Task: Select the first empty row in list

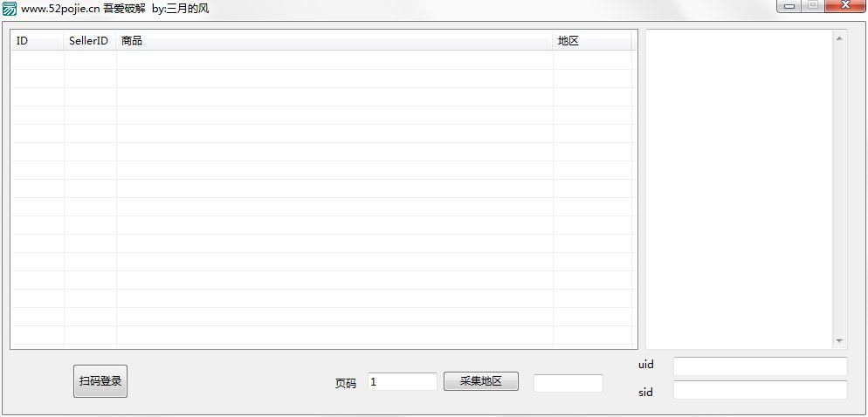Action: coord(321,59)
